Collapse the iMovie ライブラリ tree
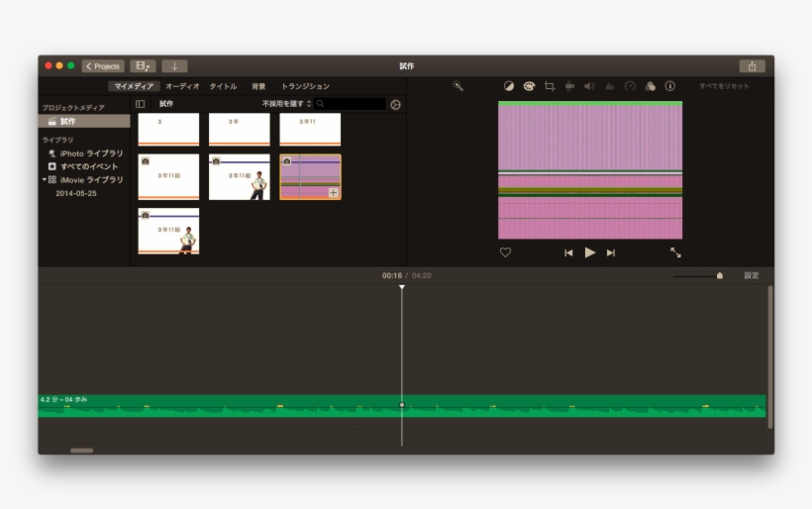The image size is (812, 509). [45, 180]
